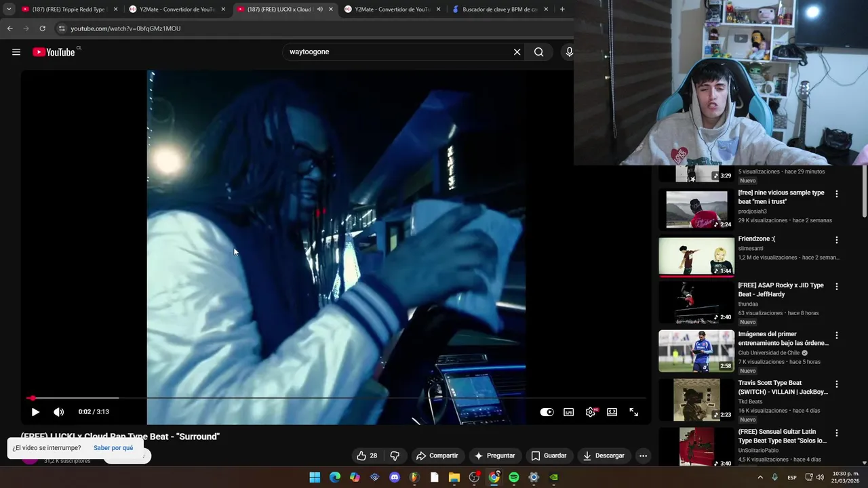
Task: Click the Descargar button
Action: (x=604, y=455)
